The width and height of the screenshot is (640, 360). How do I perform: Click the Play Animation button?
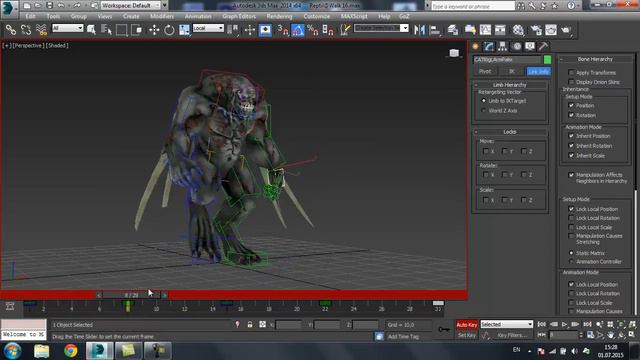pyautogui.click(x=564, y=324)
